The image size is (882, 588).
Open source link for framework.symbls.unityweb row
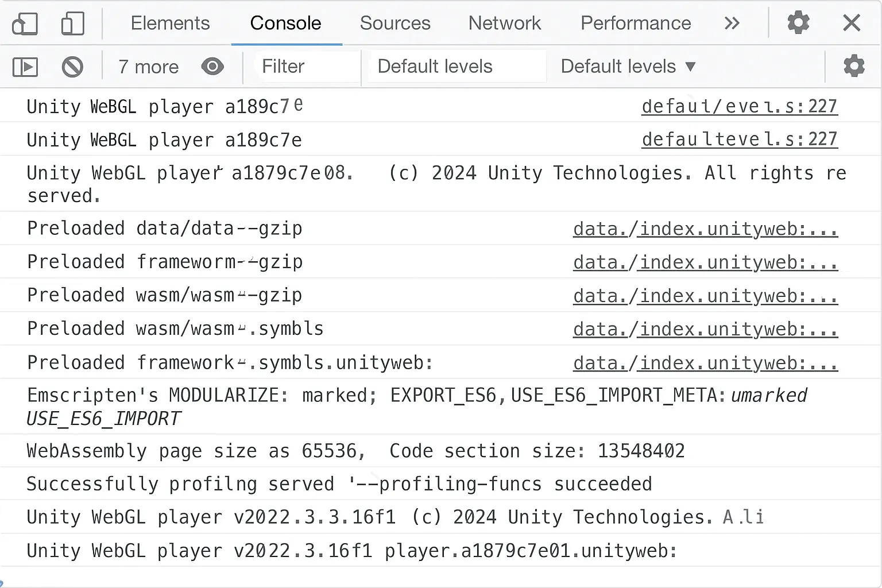705,363
